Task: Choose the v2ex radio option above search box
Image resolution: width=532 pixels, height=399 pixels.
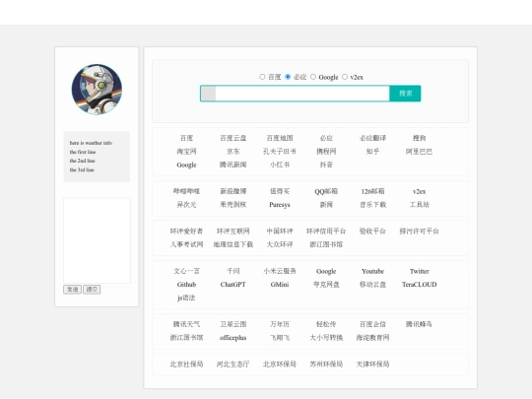Action: [x=345, y=77]
